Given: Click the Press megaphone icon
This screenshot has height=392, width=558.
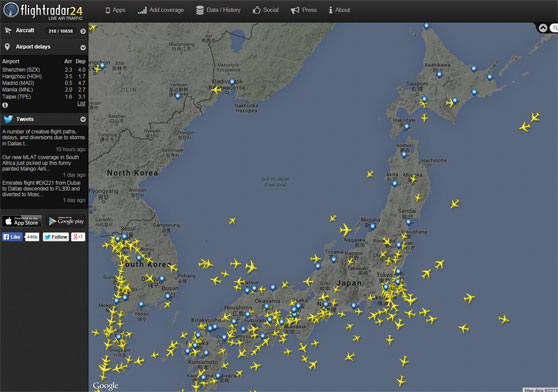Looking at the screenshot, I should coord(295,10).
